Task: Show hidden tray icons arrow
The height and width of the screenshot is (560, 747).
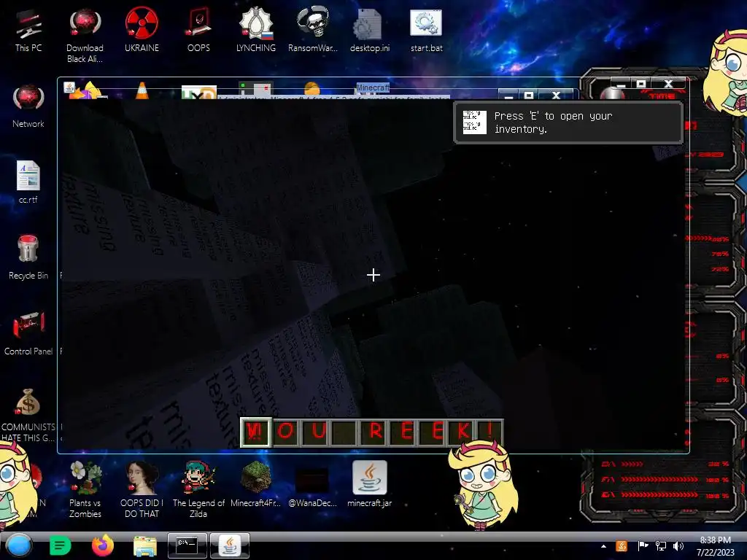Action: [x=603, y=546]
